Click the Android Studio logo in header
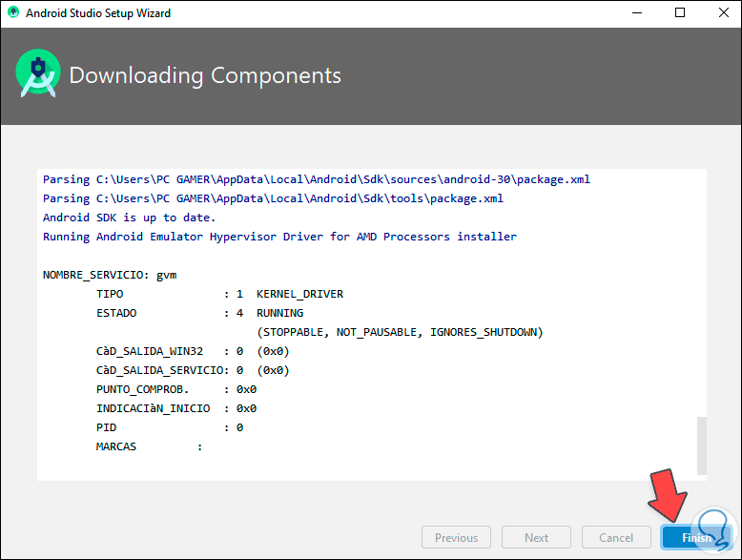742x560 pixels. (x=38, y=75)
